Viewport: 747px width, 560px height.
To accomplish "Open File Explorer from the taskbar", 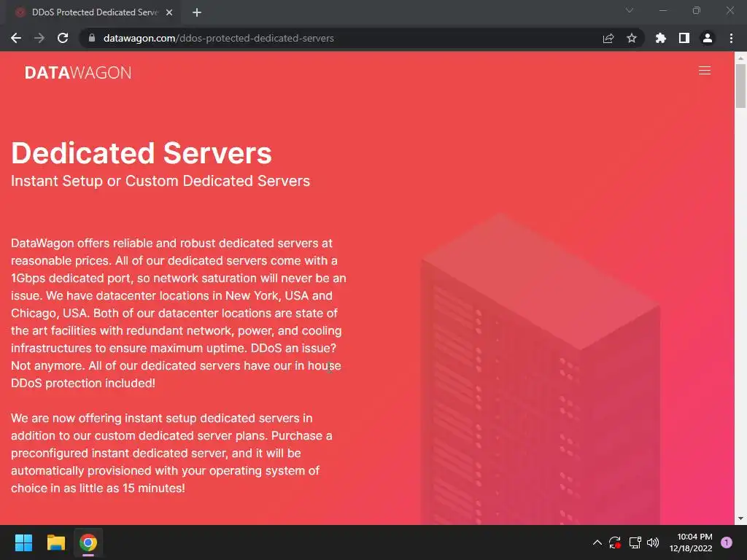I will point(55,542).
